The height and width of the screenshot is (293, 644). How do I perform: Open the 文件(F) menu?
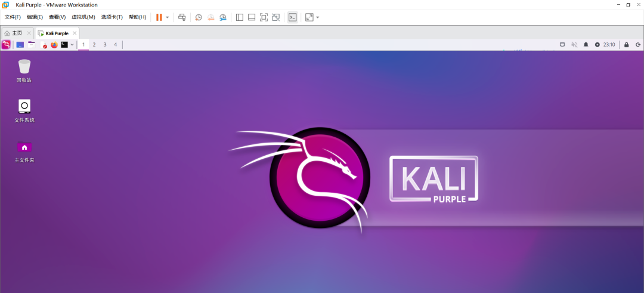(13, 17)
